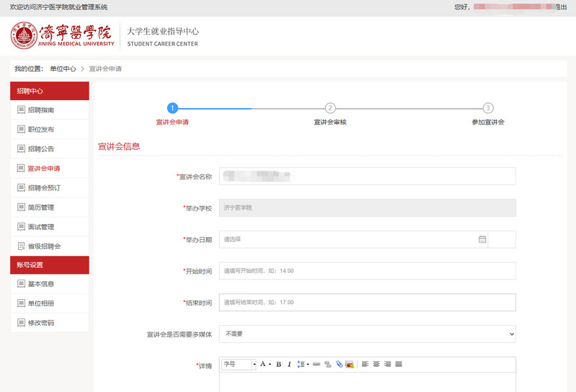Click the bold formatting icon
The height and width of the screenshot is (392, 576).
point(278,365)
